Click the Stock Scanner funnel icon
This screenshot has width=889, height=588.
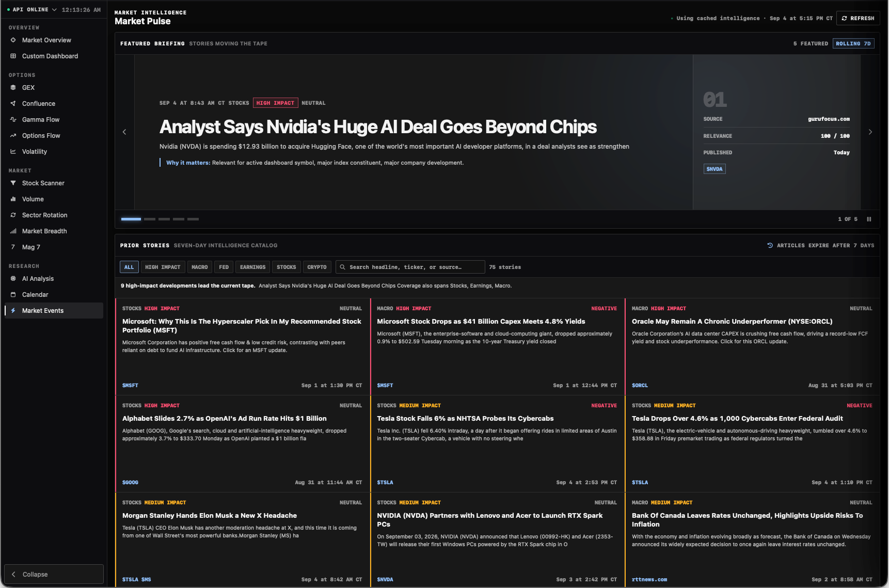[x=13, y=183]
